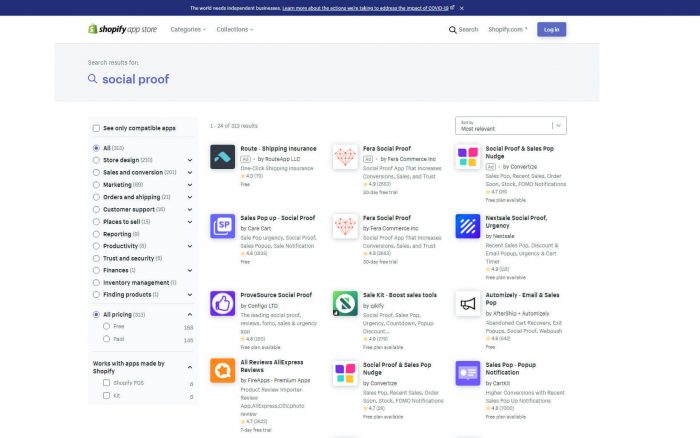The image size is (700, 438).
Task: Expand Sales and conversion chevron
Action: point(190,172)
